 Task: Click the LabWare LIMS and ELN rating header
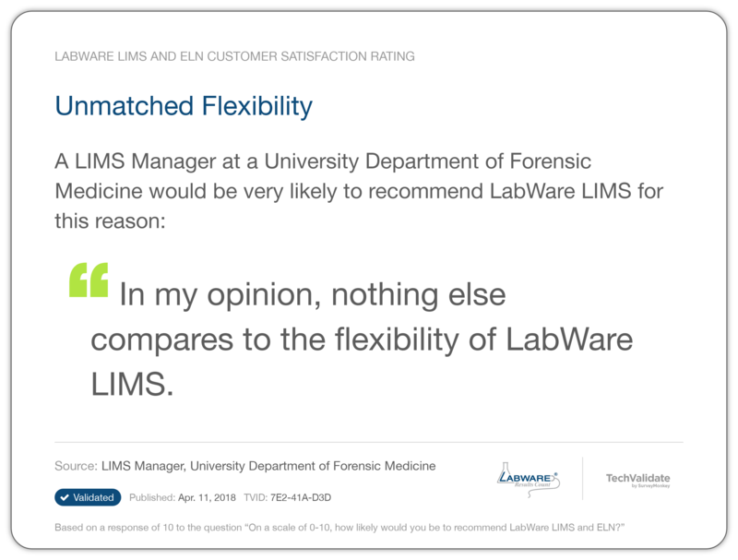point(234,56)
